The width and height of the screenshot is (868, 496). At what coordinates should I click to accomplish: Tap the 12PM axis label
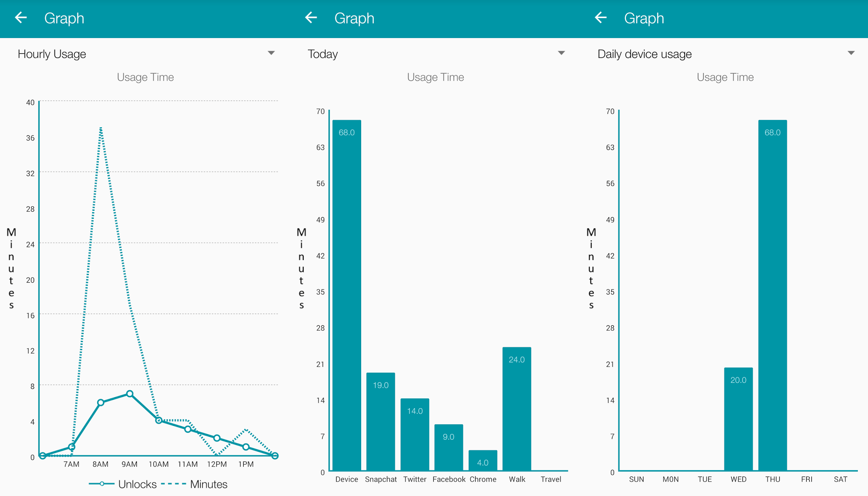coord(217,464)
